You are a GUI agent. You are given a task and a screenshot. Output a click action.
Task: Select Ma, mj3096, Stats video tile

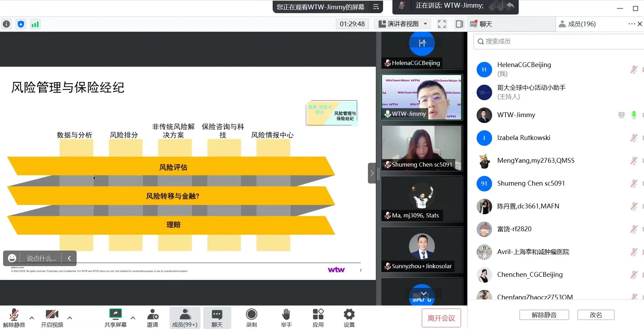coord(422,199)
